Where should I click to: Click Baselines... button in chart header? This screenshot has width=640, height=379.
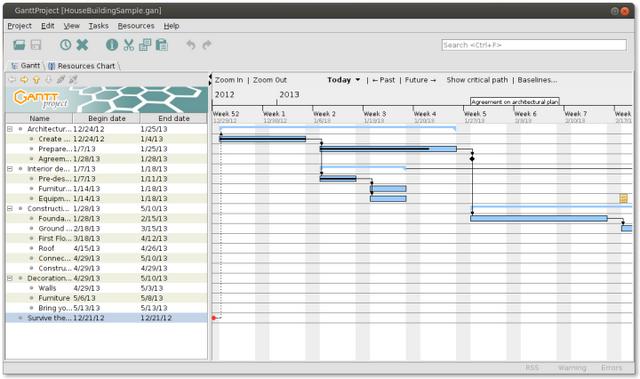[537, 80]
